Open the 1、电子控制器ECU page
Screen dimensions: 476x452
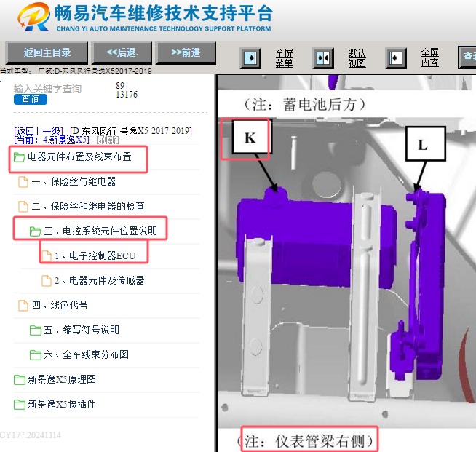pos(95,256)
